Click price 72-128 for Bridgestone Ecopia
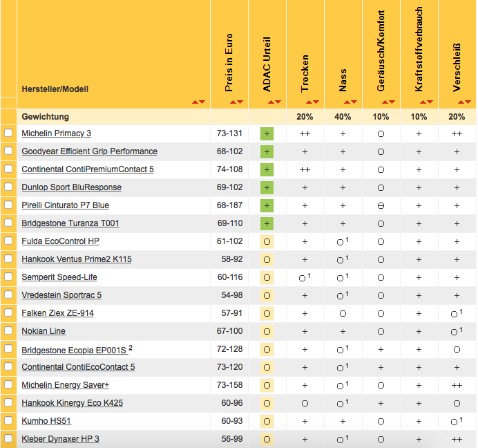Viewport: 478px width, 448px height. click(x=229, y=349)
